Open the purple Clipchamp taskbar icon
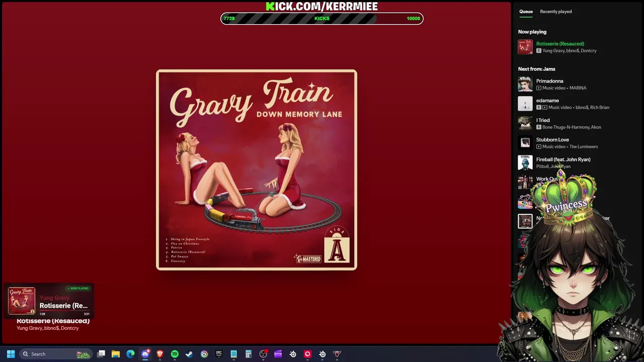This screenshot has width=644, height=362. [x=278, y=354]
